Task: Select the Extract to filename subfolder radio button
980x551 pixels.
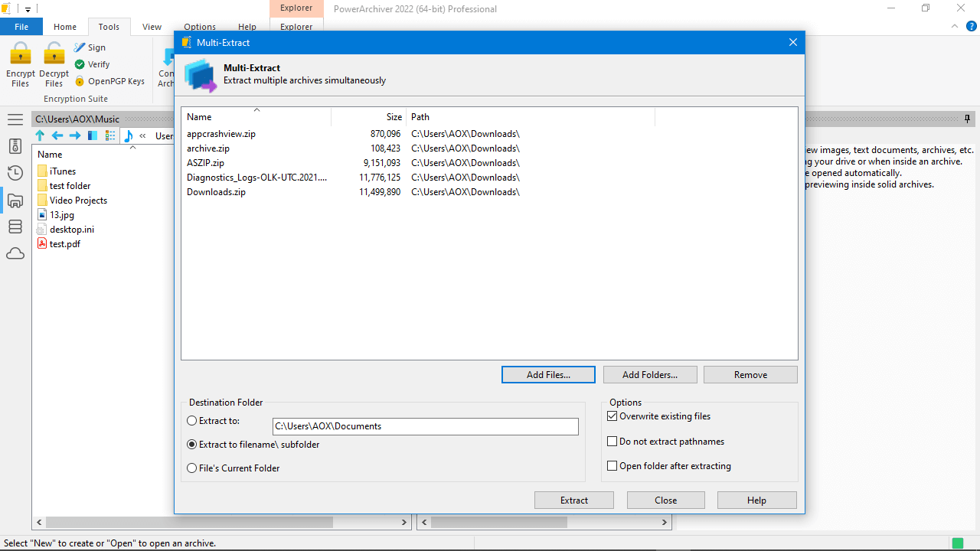Action: [191, 444]
